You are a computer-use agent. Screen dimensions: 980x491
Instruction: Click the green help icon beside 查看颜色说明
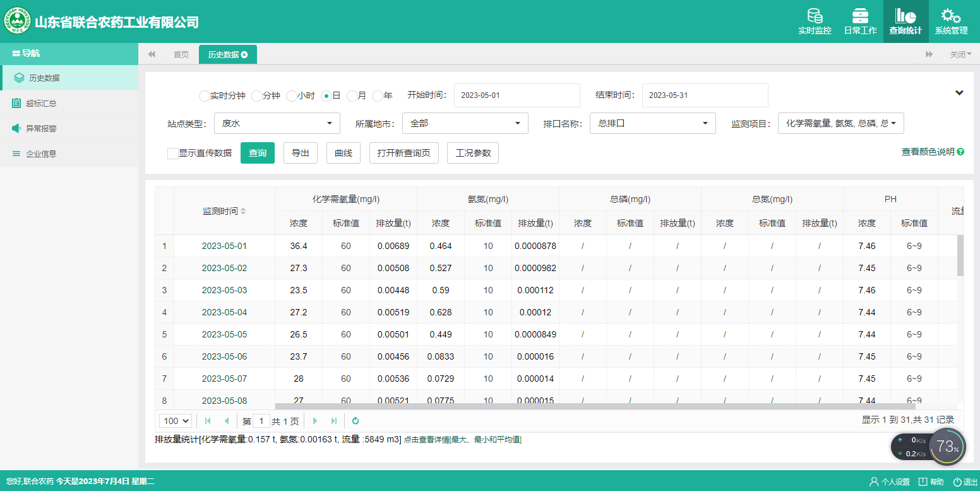(x=960, y=152)
